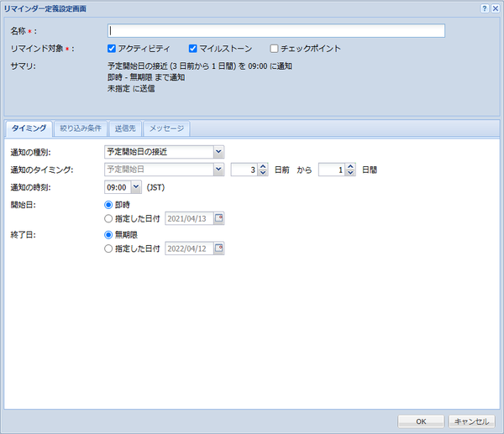Close the リマインダー定義設定画面 dialog
The image size is (504, 434).
[x=496, y=8]
